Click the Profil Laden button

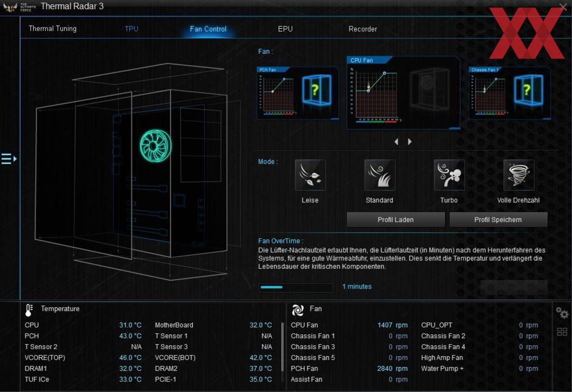396,220
